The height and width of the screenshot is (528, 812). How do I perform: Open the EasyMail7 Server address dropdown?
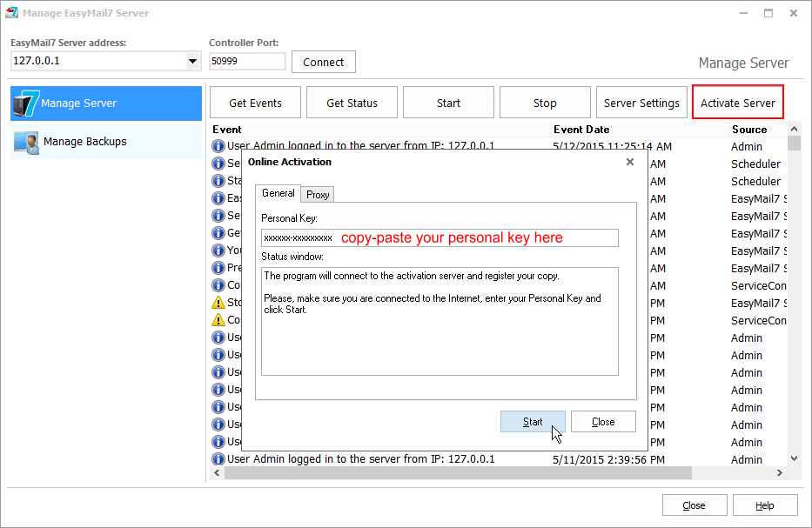pos(192,61)
